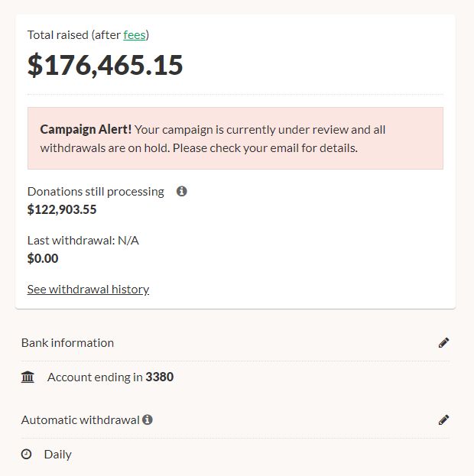Select the Daily withdrawal frequency text
The width and height of the screenshot is (474, 476).
57,454
